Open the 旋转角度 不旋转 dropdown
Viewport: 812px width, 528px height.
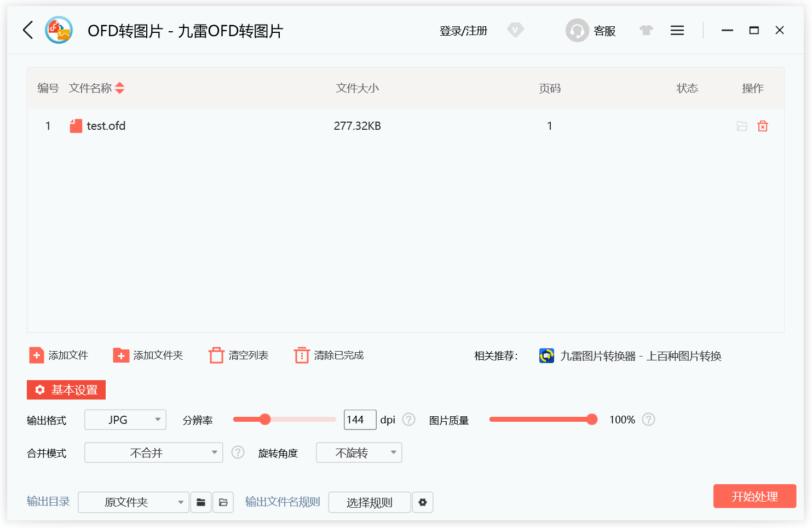click(359, 453)
